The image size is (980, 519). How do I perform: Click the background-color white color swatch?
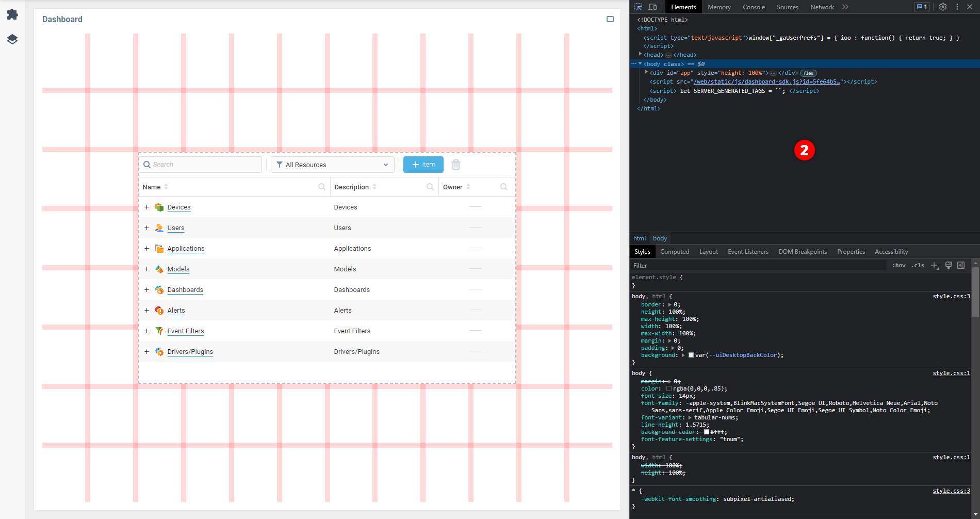(706, 432)
